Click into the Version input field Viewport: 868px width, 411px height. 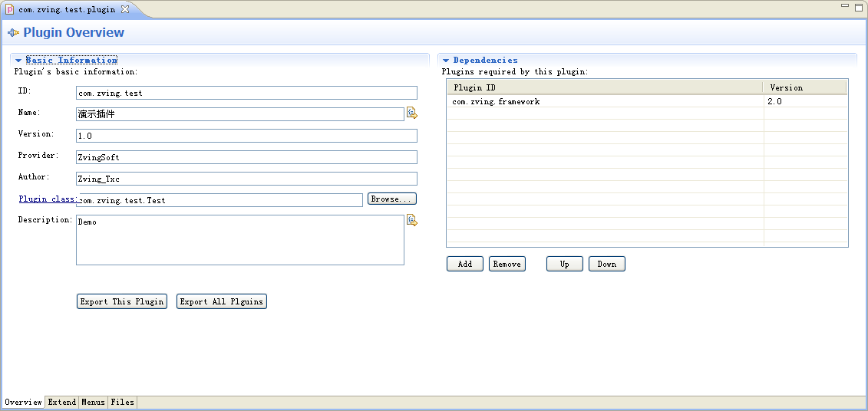246,136
